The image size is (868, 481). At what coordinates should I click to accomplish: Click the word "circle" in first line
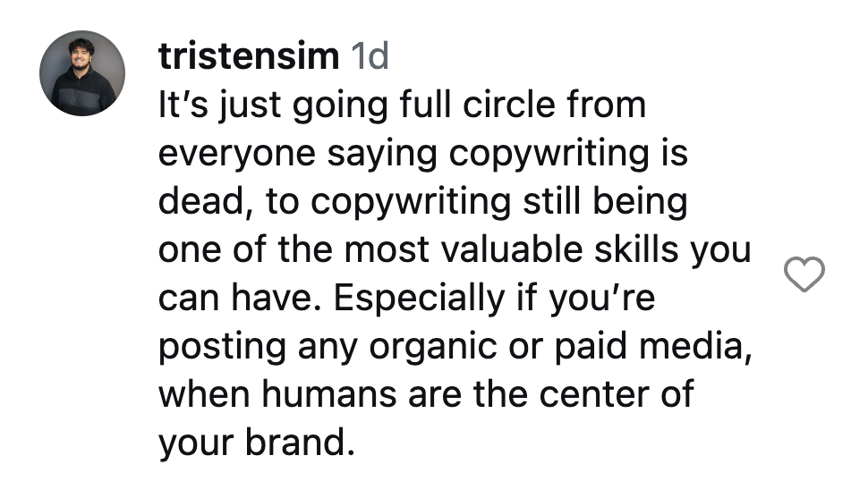pos(509,105)
